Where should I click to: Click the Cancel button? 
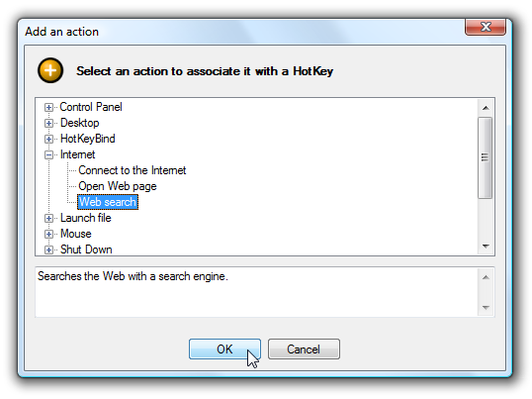pos(304,349)
